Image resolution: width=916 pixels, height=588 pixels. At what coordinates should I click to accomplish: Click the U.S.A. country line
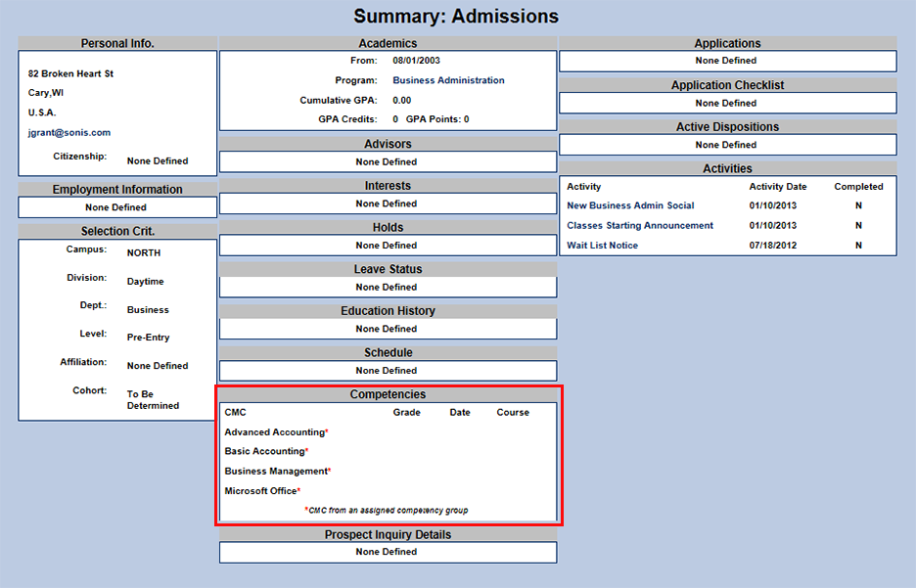(42, 113)
